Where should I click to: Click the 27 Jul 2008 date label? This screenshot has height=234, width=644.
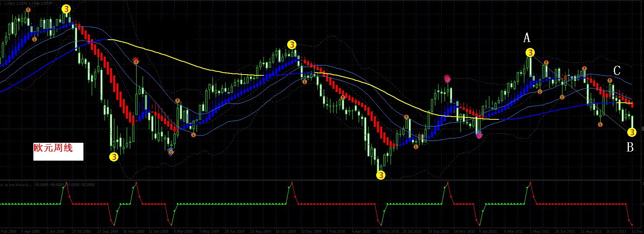pyautogui.click(x=81, y=231)
